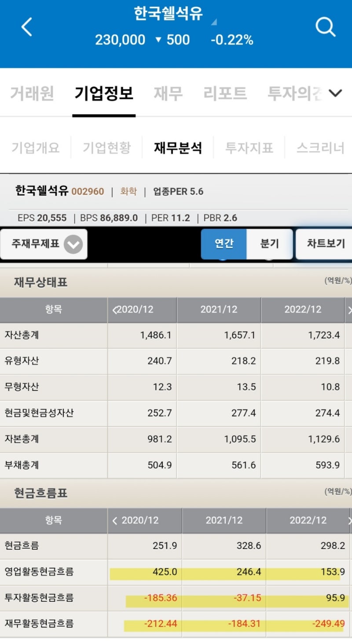352x644 pixels.
Task: Go to the 거래원 tab
Action: (x=31, y=93)
